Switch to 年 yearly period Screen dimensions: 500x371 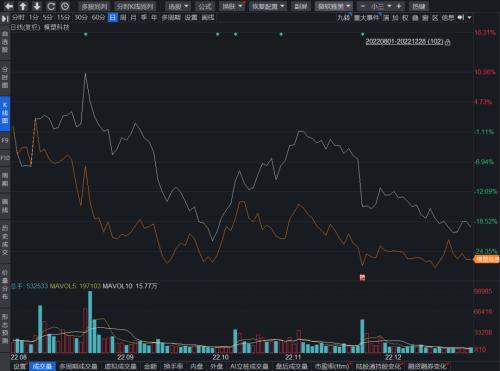pos(154,17)
